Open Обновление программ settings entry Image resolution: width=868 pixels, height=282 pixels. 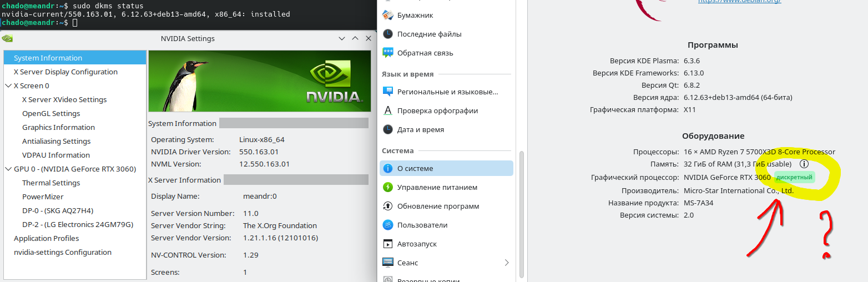tap(446, 206)
